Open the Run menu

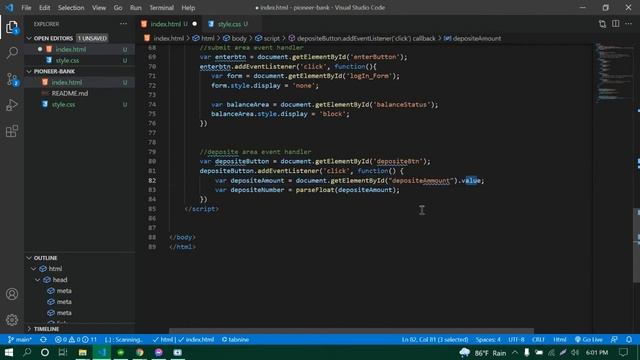[136, 8]
